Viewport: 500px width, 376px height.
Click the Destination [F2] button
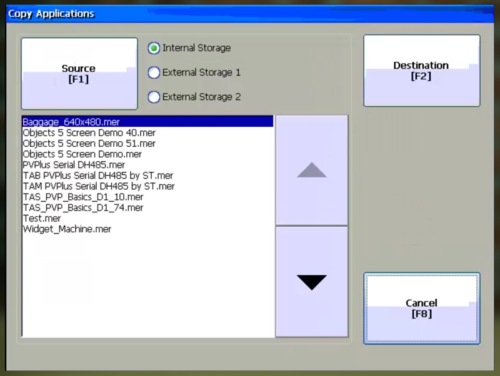(x=422, y=71)
